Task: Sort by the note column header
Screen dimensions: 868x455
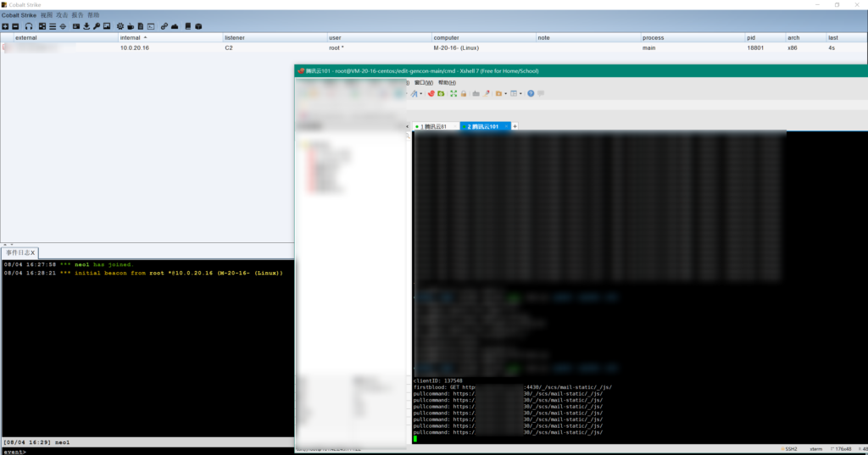Action: pos(588,37)
